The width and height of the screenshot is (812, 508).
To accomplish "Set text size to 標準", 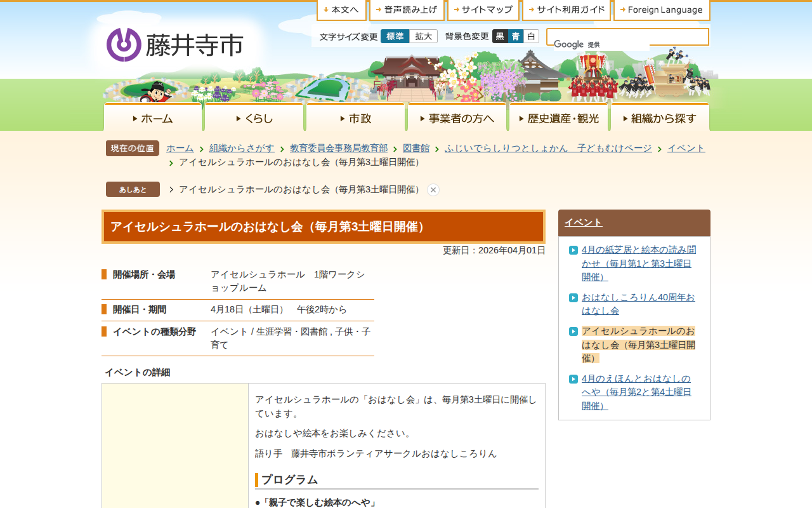I will tap(395, 36).
